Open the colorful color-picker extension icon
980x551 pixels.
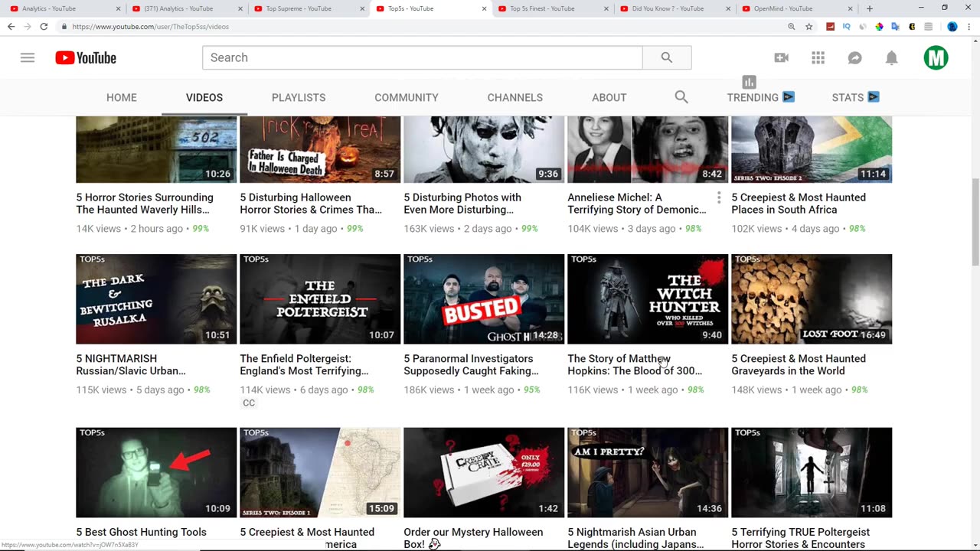click(x=879, y=26)
